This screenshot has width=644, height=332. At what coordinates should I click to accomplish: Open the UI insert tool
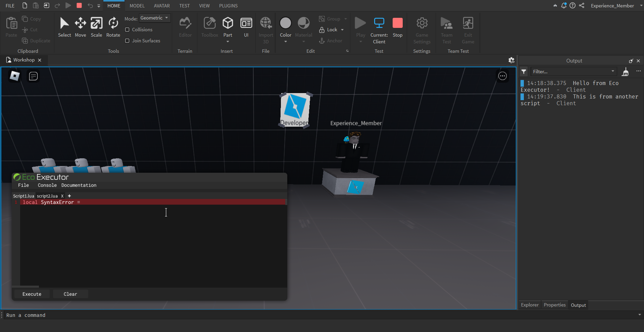[x=246, y=27]
